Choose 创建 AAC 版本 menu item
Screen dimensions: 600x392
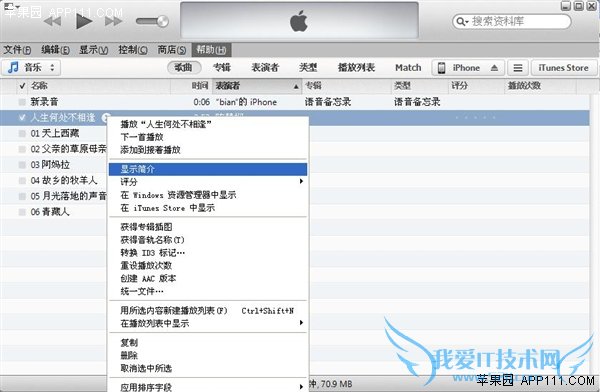[209, 279]
